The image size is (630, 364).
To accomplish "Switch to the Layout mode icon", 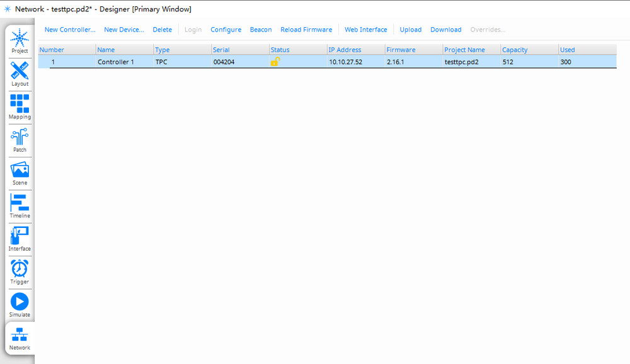I will coord(20,72).
